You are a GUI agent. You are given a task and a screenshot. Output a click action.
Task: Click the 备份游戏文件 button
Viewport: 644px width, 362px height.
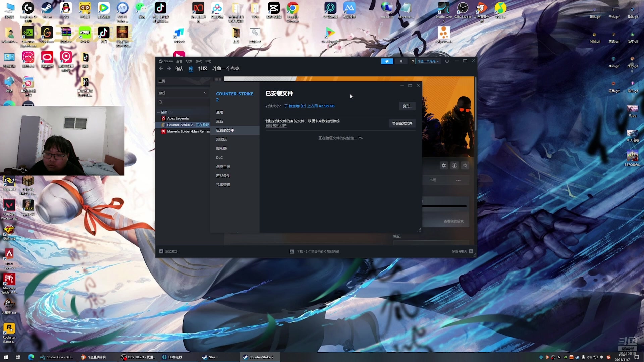402,123
